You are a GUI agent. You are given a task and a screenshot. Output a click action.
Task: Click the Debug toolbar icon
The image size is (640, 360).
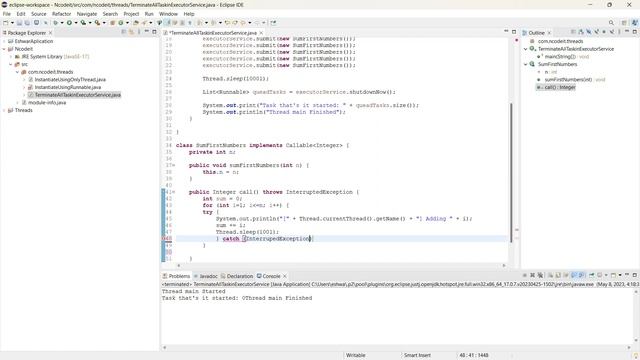click(56, 23)
